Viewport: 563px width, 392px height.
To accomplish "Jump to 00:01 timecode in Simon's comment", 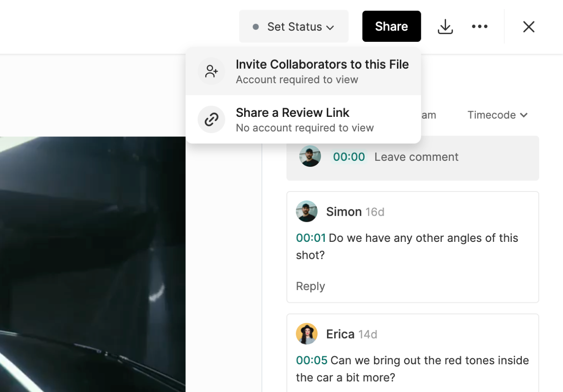I will 311,238.
